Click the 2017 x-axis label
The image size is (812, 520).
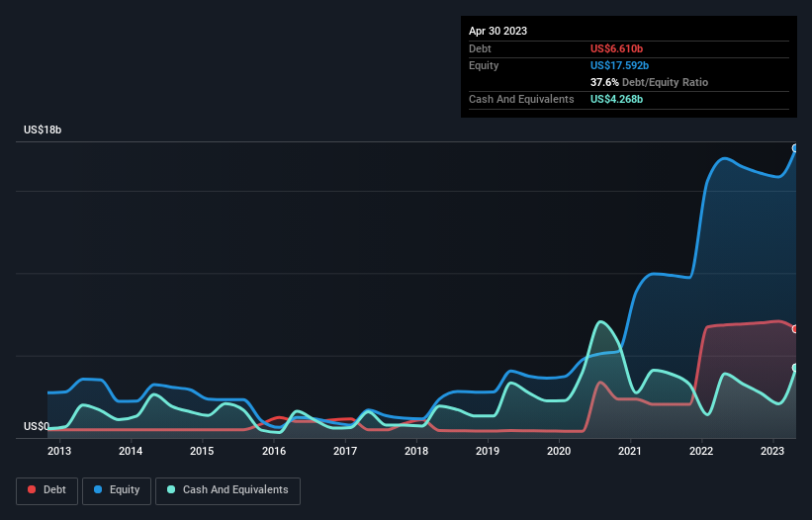point(345,451)
